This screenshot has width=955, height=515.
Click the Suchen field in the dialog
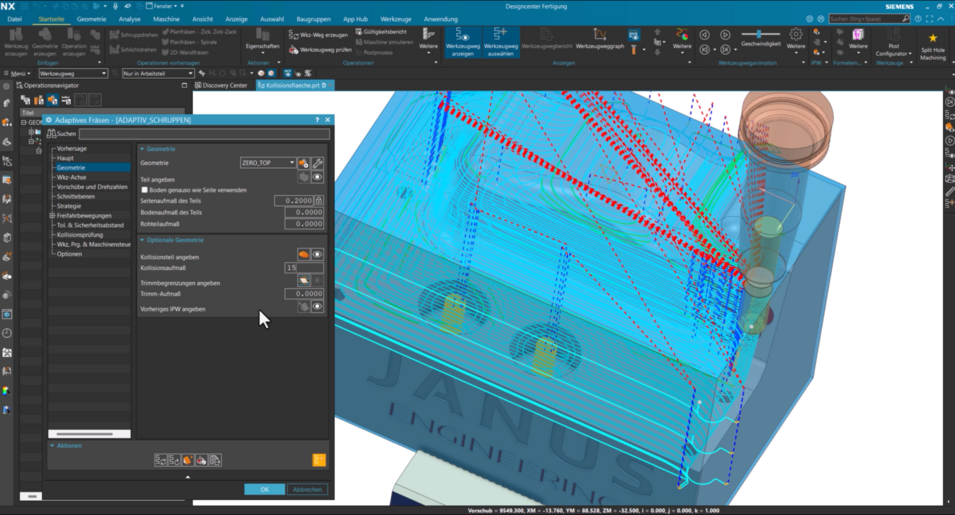[204, 133]
